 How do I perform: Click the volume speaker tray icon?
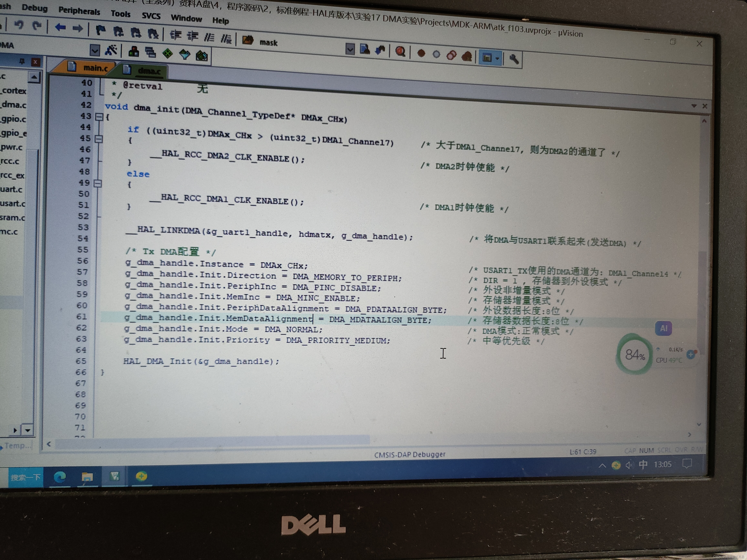click(628, 465)
